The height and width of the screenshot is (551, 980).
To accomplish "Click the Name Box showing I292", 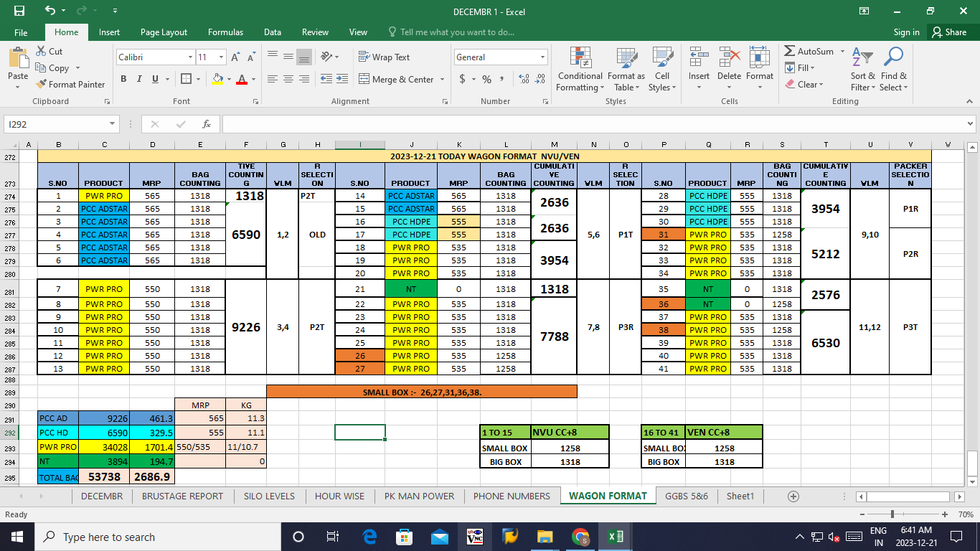I will pyautogui.click(x=61, y=124).
